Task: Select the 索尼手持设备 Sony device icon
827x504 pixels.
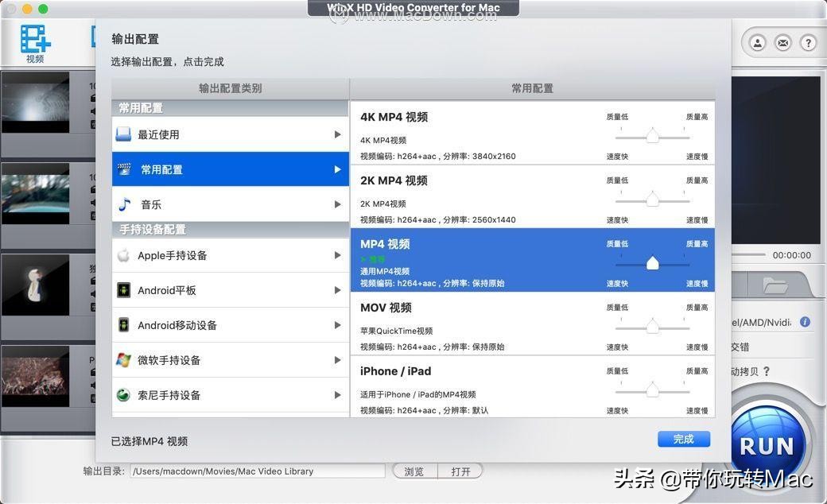Action: click(x=123, y=395)
